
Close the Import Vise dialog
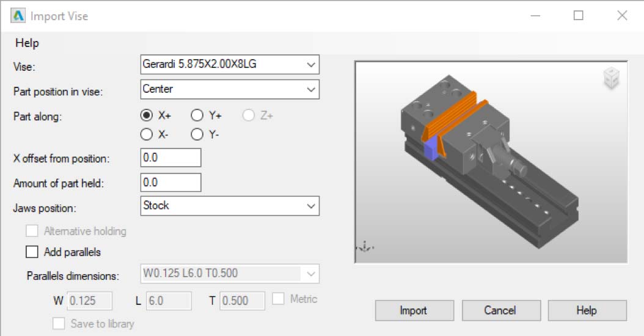622,16
